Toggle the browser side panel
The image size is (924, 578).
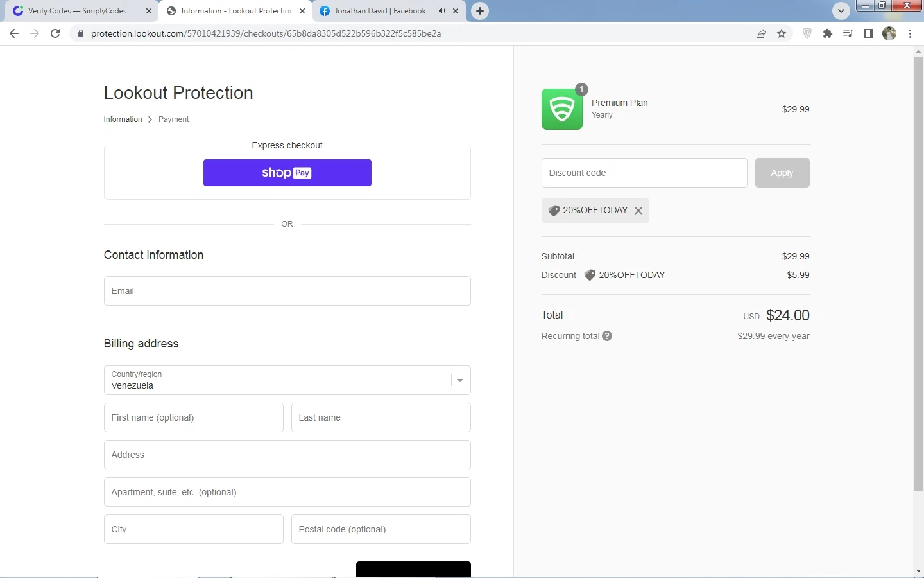pyautogui.click(x=869, y=33)
